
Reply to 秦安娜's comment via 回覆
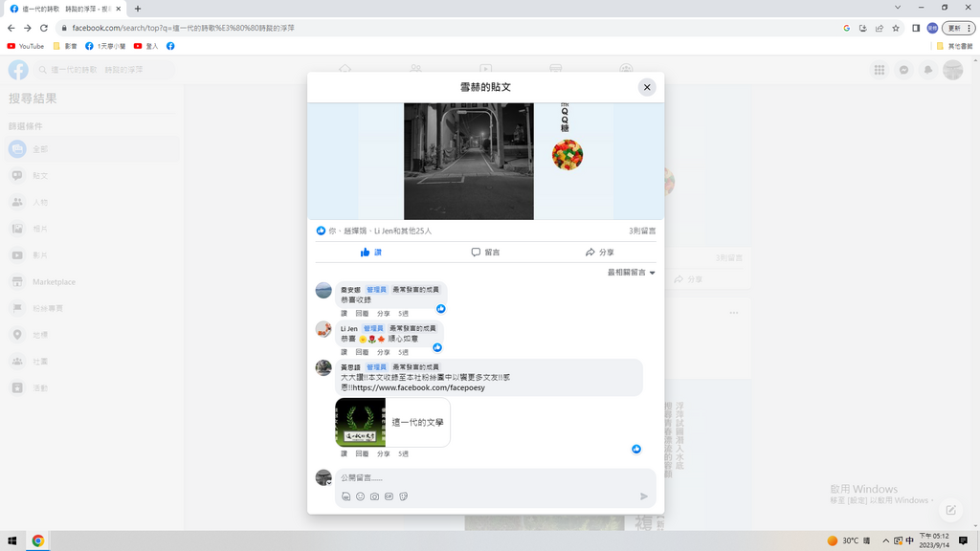click(x=362, y=313)
